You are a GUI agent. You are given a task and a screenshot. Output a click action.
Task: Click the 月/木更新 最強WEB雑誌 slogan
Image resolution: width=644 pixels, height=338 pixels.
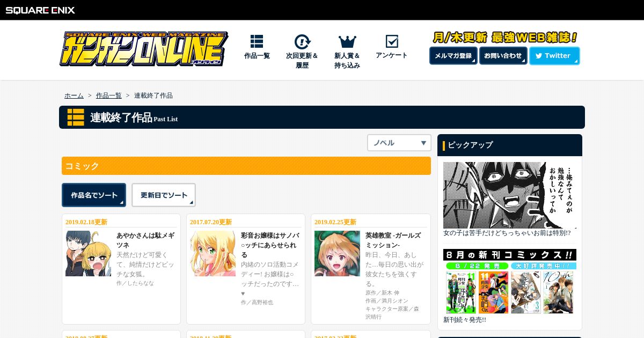505,38
